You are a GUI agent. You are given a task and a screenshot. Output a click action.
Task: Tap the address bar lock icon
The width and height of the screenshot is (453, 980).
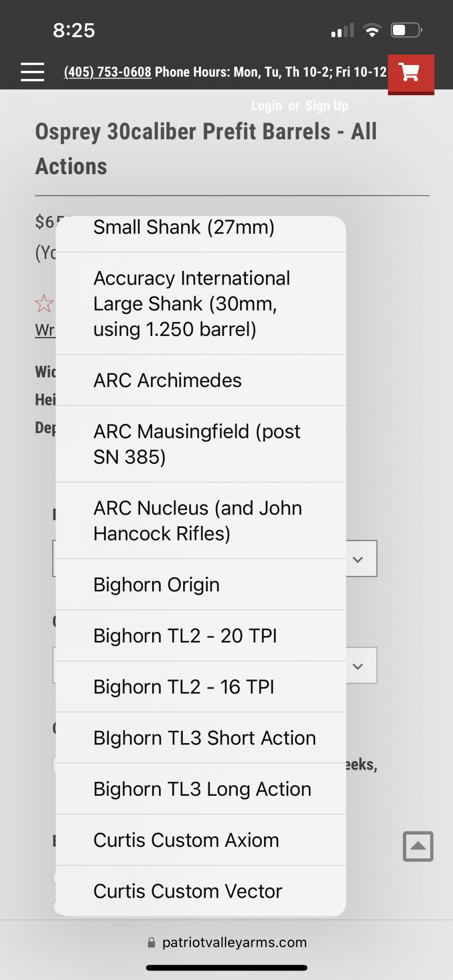151,943
